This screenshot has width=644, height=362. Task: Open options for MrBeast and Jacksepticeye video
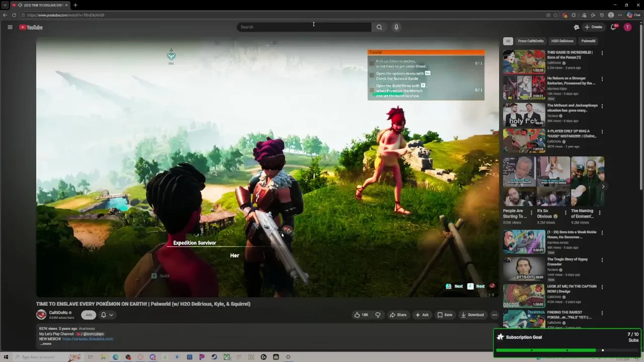point(602,106)
